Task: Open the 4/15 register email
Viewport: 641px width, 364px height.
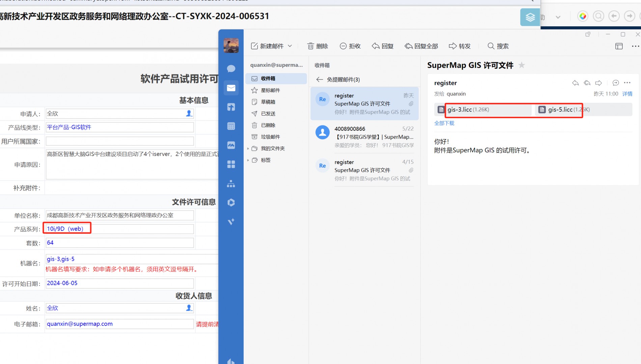Action: (364, 170)
